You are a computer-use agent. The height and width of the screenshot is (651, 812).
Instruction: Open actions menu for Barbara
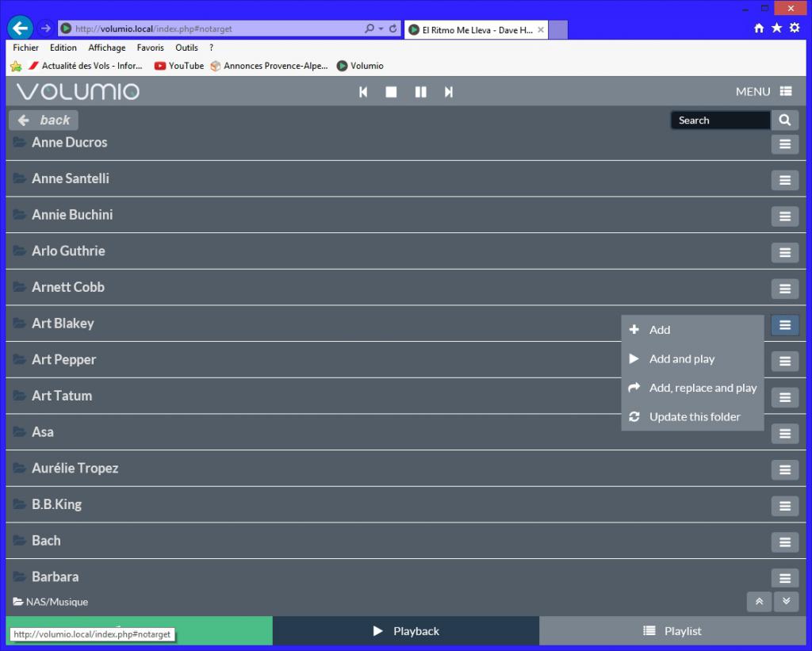784,579
